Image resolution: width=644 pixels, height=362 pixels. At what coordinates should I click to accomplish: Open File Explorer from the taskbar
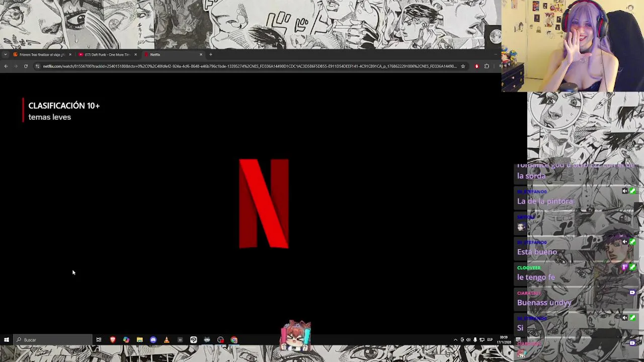140,340
